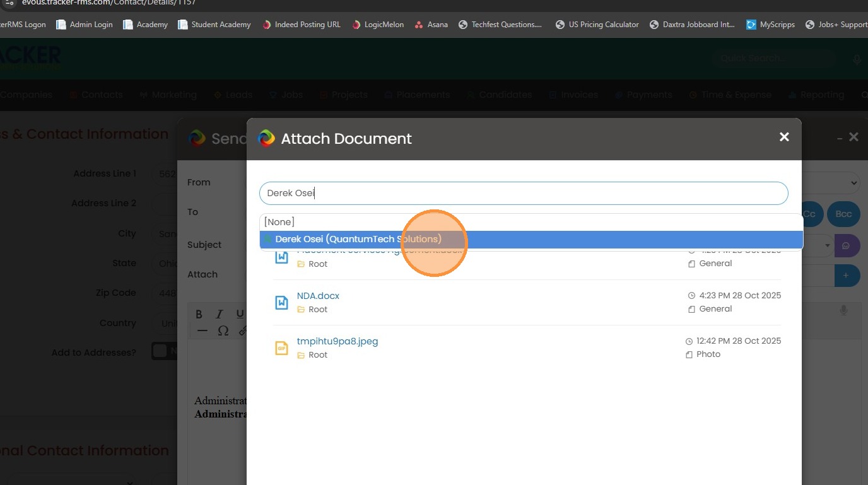Open the Contacts menu
Viewport: 868px width, 485px height.
(x=97, y=95)
